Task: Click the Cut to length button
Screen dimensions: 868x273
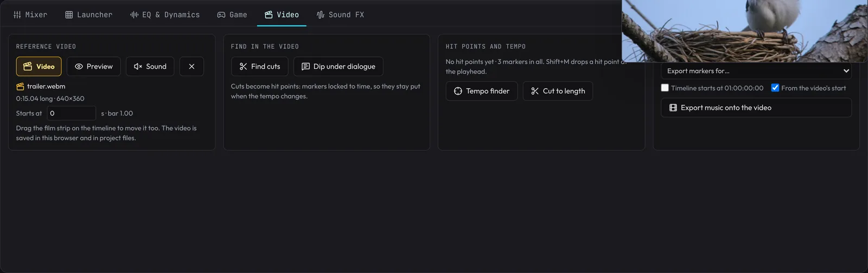Action: point(558,91)
